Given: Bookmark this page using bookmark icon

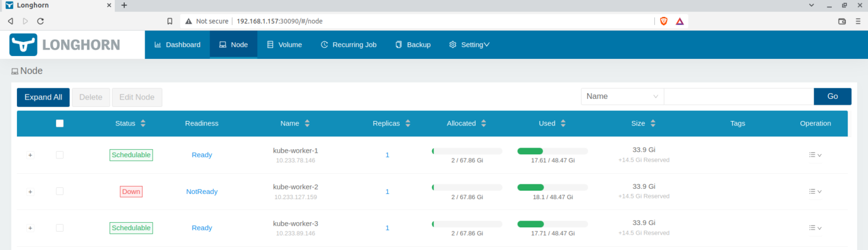Looking at the screenshot, I should point(170,21).
